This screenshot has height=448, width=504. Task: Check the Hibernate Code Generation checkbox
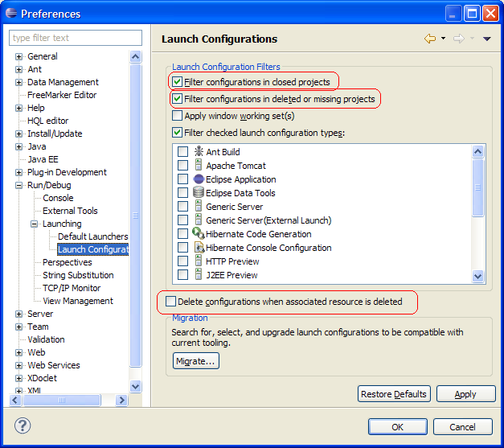click(x=183, y=233)
